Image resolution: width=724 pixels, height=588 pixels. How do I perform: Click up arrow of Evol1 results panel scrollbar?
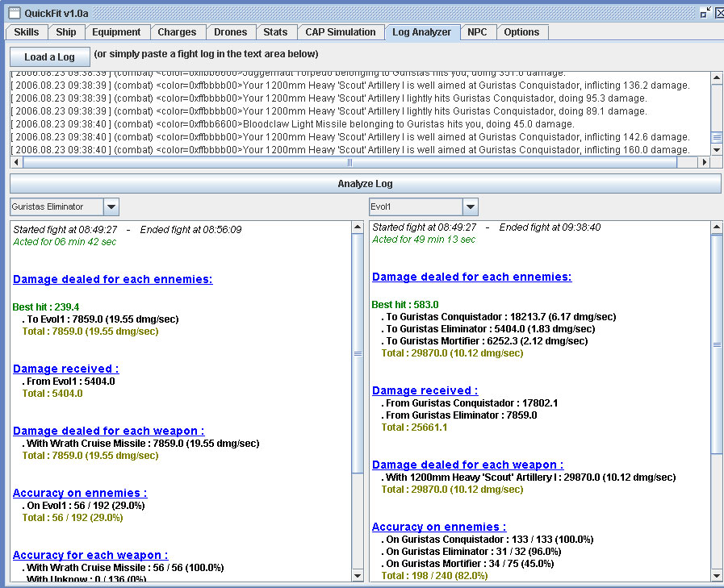[x=716, y=227]
